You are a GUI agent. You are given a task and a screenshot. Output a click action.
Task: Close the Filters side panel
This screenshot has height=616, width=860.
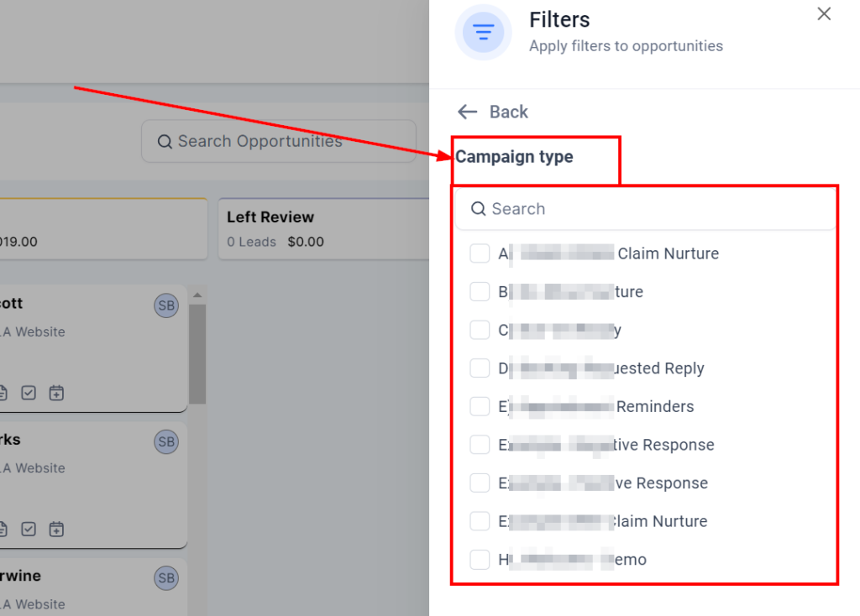click(x=824, y=14)
